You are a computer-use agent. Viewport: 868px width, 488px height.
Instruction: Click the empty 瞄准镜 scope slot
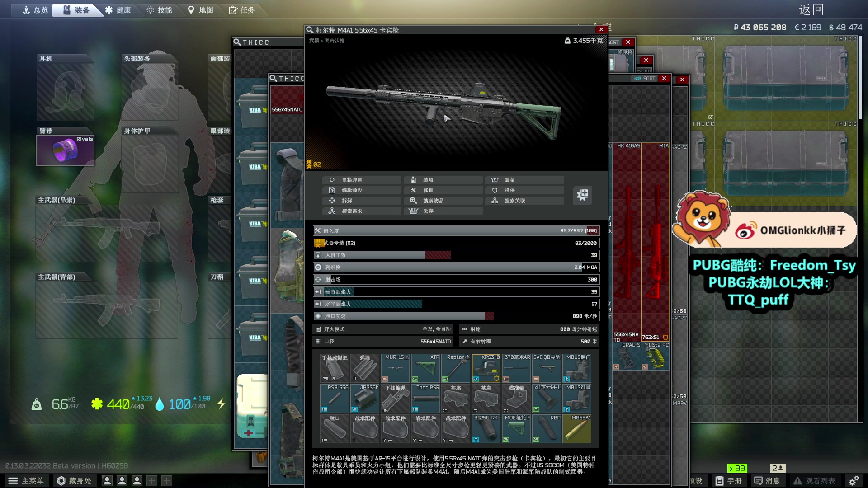(x=516, y=399)
